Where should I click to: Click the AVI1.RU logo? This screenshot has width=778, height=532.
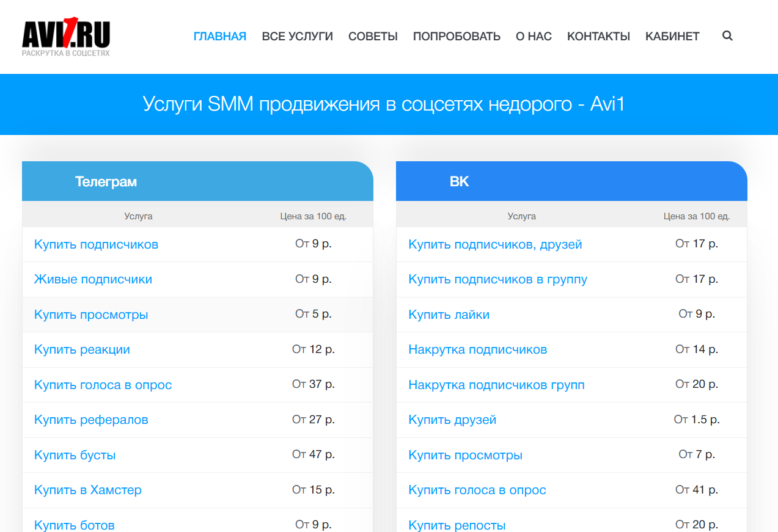(66, 37)
